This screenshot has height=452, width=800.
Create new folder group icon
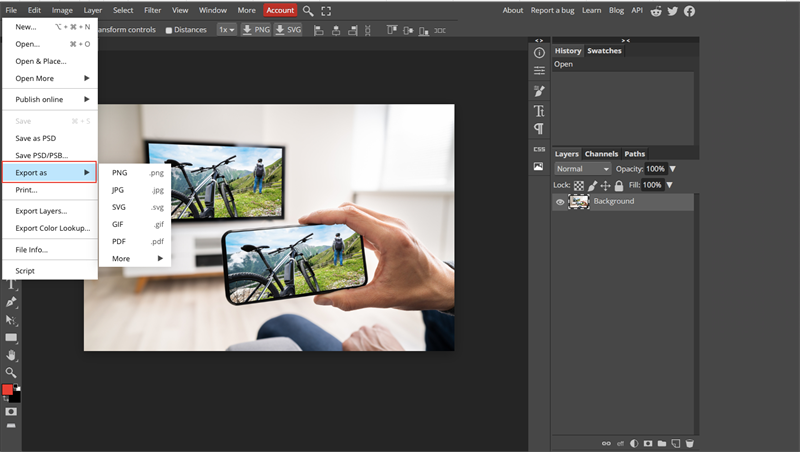click(662, 443)
